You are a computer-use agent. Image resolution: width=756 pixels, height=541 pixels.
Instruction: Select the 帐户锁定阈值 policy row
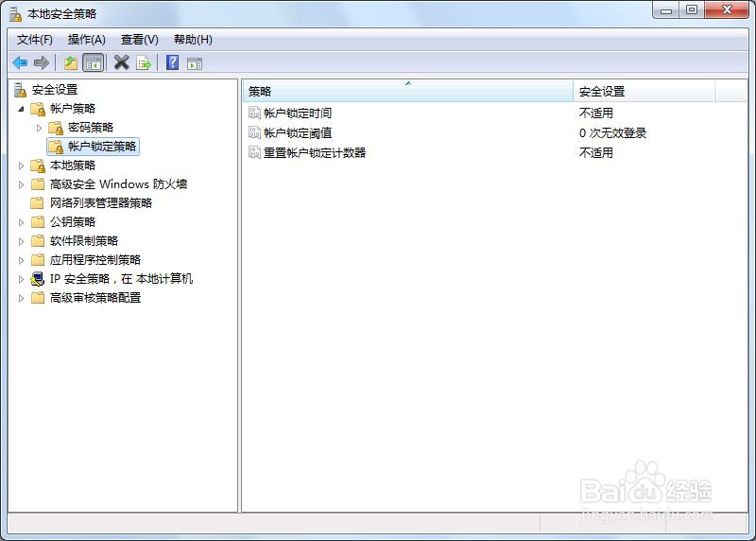tap(495, 132)
